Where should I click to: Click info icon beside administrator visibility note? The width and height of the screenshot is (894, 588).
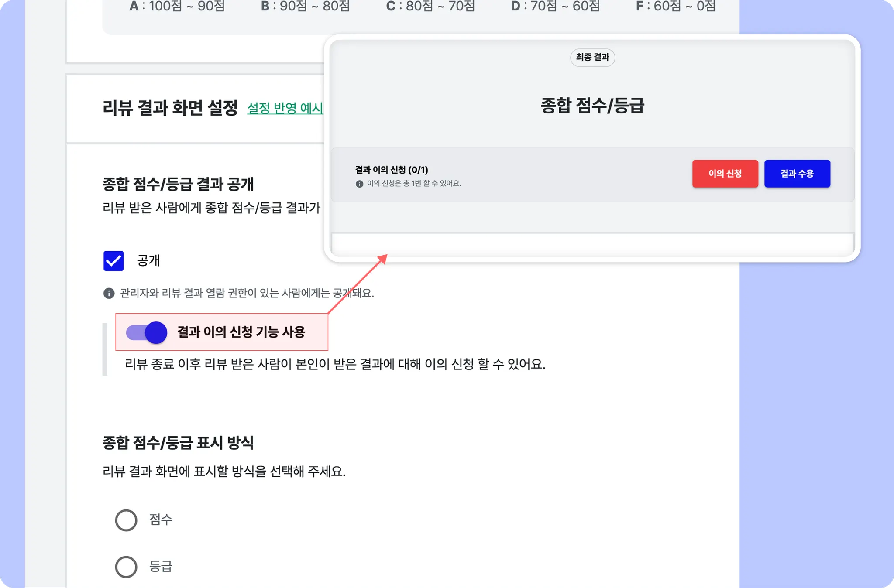click(109, 293)
